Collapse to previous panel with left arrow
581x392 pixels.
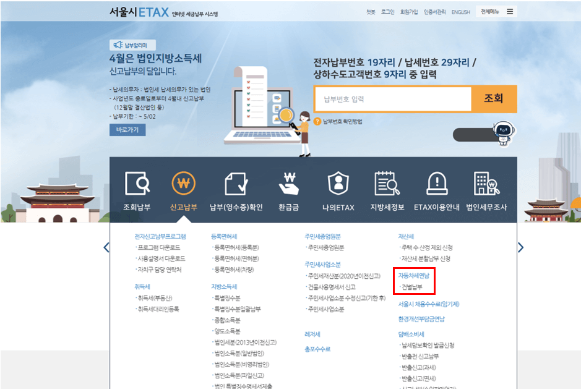tap(106, 247)
